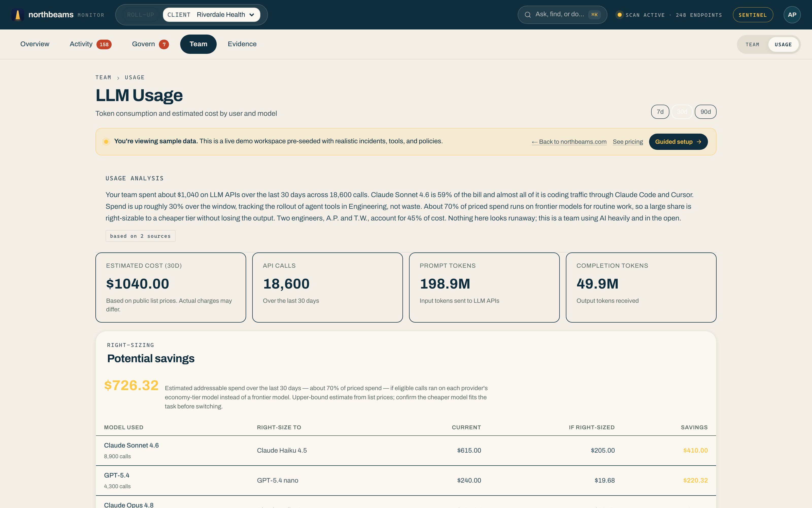Click the Claude Opus 4.8 row name
Screen dimensions: 812x508
(129, 505)
